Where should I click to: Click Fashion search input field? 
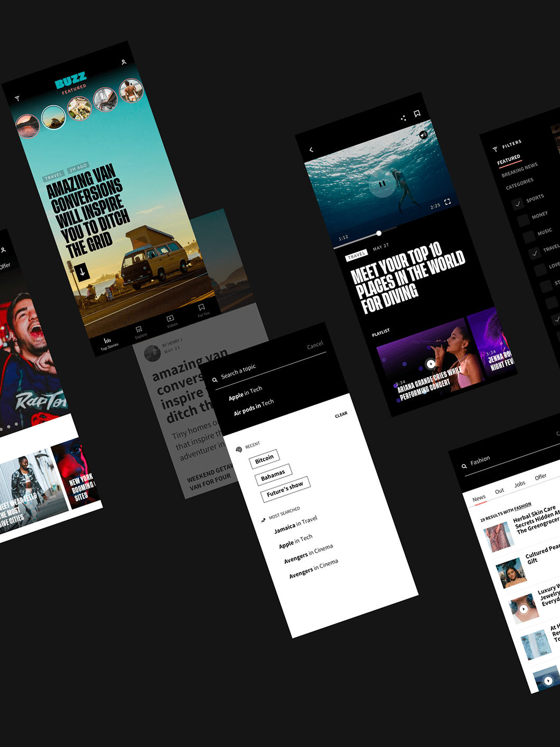(510, 457)
